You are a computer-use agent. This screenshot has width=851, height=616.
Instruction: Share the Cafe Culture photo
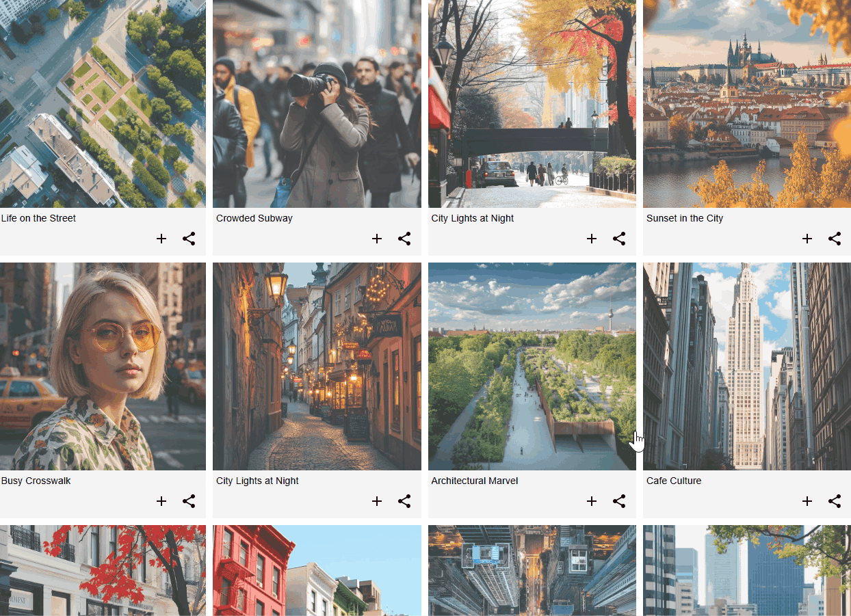point(835,501)
